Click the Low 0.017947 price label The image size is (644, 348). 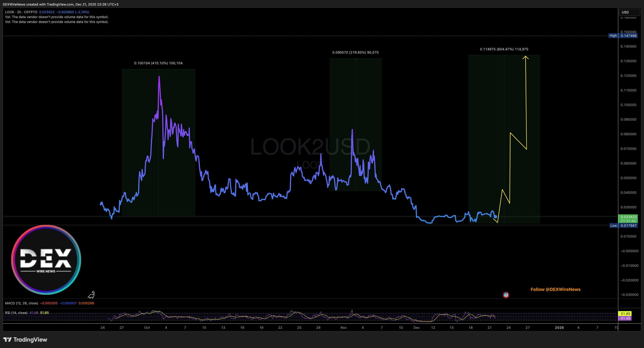(623, 226)
